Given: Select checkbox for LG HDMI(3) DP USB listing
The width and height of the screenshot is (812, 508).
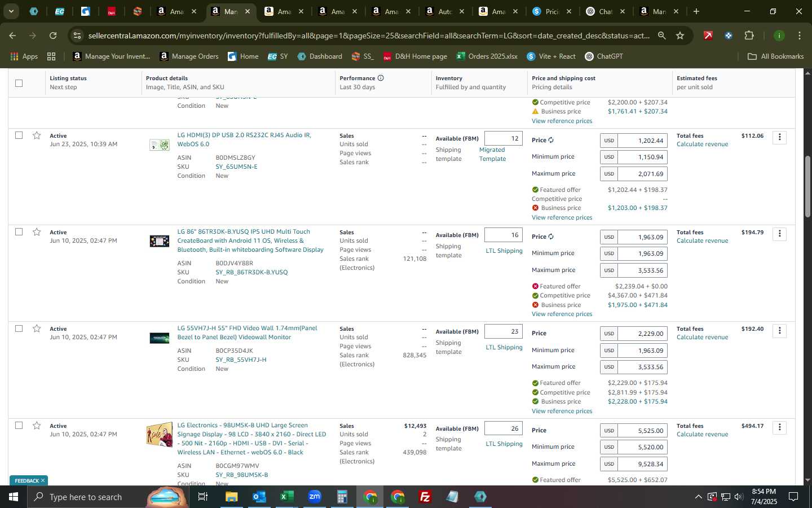Looking at the screenshot, I should 19,135.
